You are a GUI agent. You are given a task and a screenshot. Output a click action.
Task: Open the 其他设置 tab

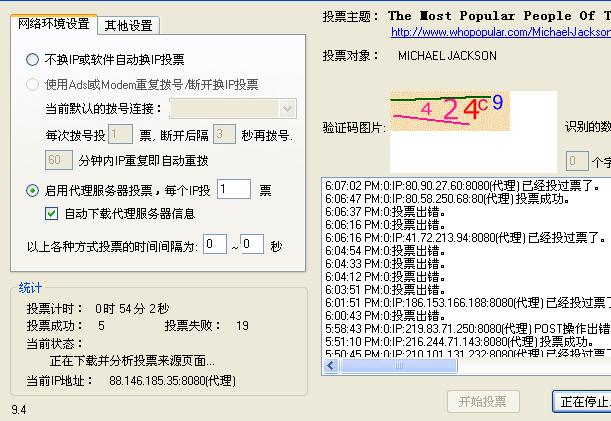point(128,26)
